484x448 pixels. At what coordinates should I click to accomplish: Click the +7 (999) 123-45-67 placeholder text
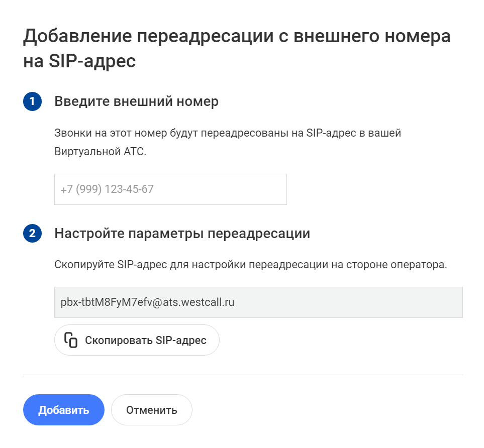pyautogui.click(x=107, y=189)
